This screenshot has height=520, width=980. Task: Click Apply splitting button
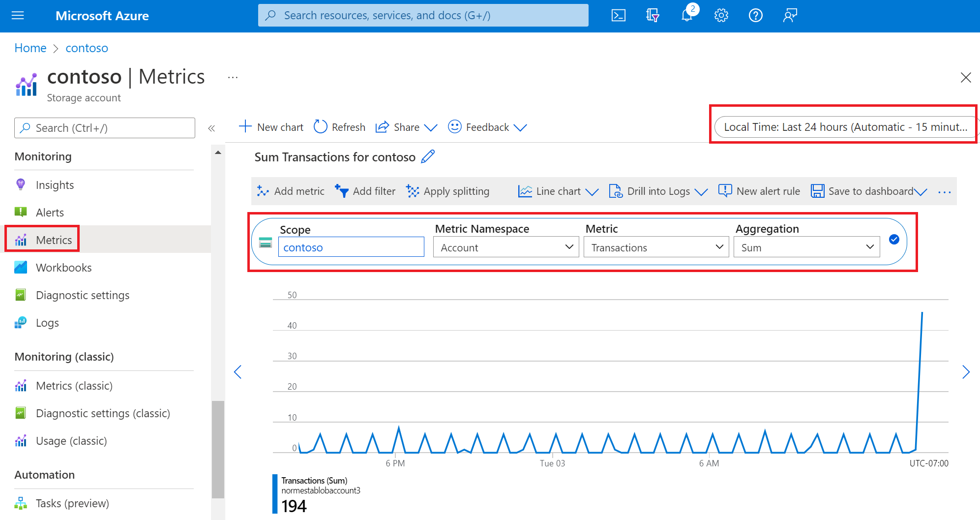pos(447,191)
